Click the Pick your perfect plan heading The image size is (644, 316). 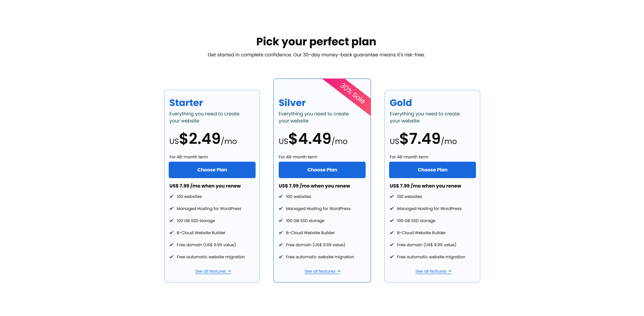click(x=316, y=42)
